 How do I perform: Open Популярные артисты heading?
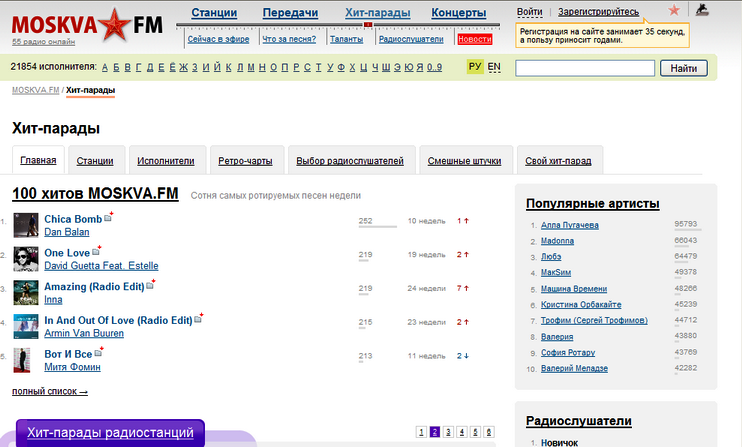tap(592, 203)
